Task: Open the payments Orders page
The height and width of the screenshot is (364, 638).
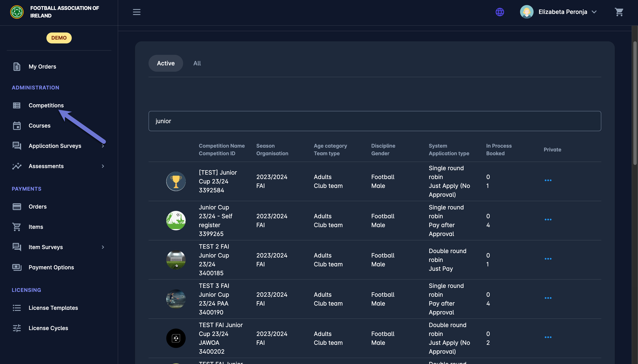Action: (x=38, y=206)
